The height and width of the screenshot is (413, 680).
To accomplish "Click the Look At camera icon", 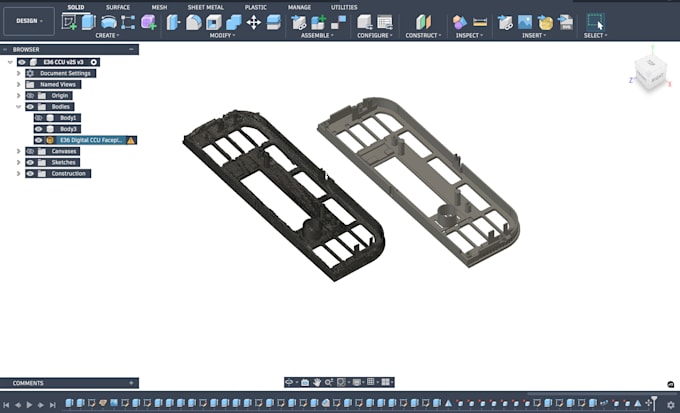I will [305, 382].
